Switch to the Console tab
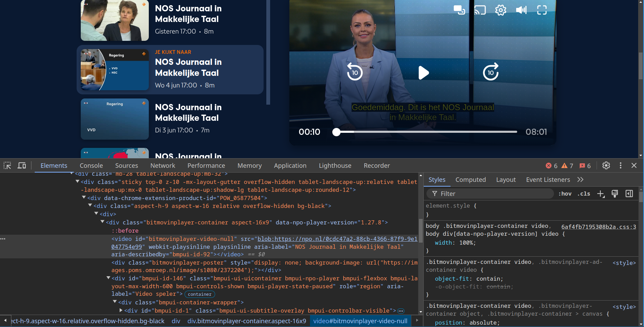644x327 pixels. (91, 166)
